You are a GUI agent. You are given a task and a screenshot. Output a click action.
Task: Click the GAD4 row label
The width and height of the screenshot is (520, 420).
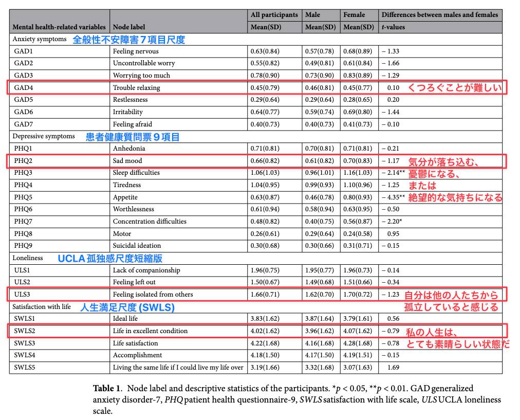[x=24, y=87]
